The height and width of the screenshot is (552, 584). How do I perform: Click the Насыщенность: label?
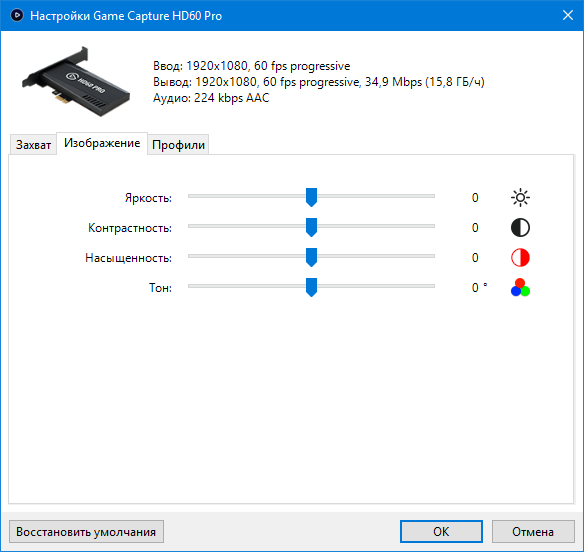click(128, 258)
